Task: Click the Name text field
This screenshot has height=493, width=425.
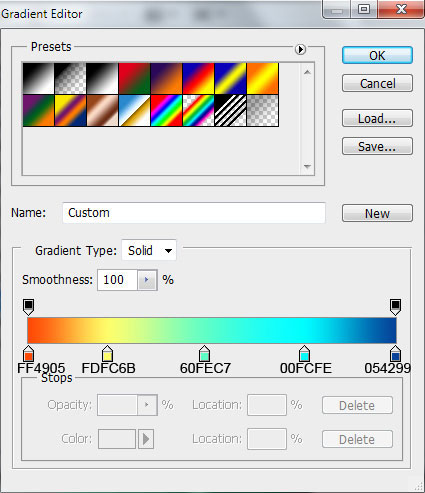Action: (x=194, y=213)
